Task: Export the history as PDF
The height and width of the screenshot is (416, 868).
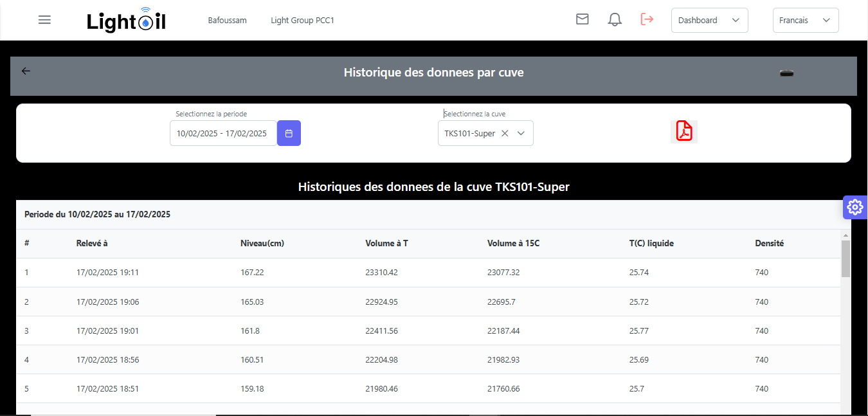Action: 684,131
